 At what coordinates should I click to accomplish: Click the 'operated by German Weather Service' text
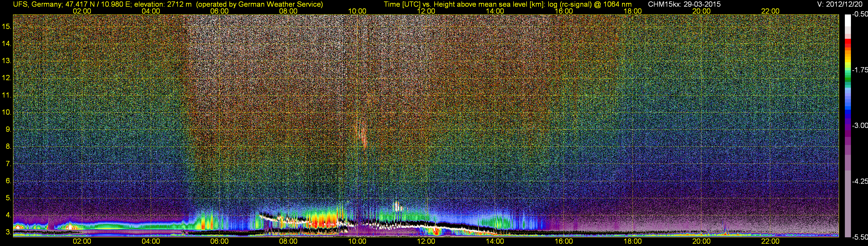(260, 4)
